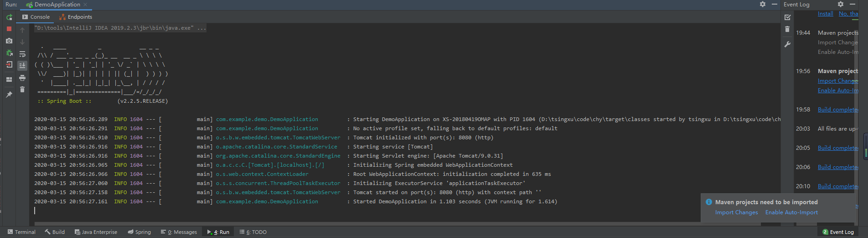Click o.apache.catalina.core.StandardService logger name

point(277,147)
